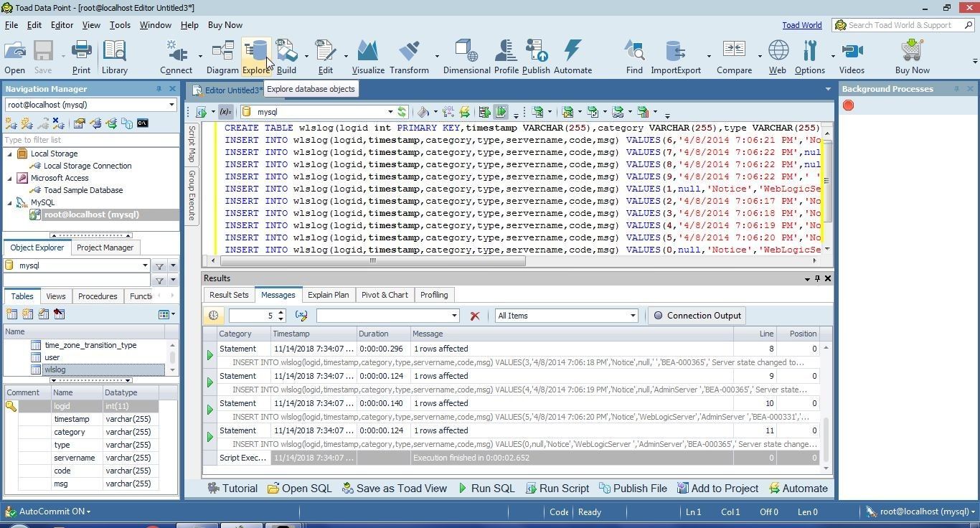Image resolution: width=980 pixels, height=528 pixels.
Task: Open the mysql database dropdown in editor toolbar
Action: (390, 112)
